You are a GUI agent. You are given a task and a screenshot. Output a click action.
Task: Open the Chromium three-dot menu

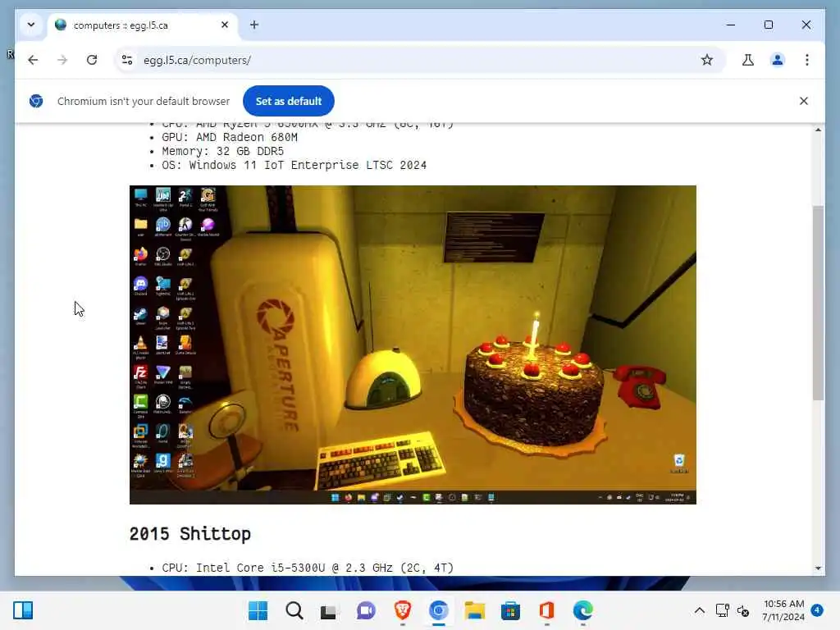807,60
